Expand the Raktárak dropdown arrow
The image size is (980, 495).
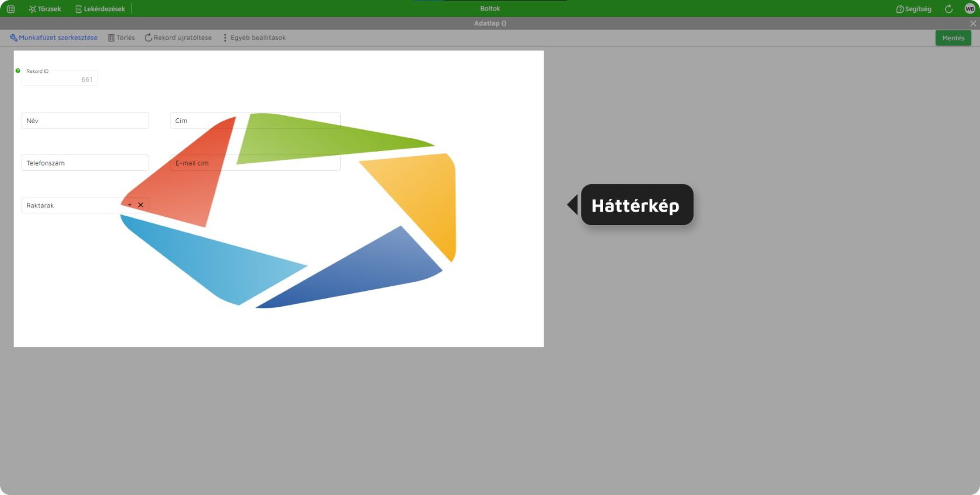click(x=129, y=205)
